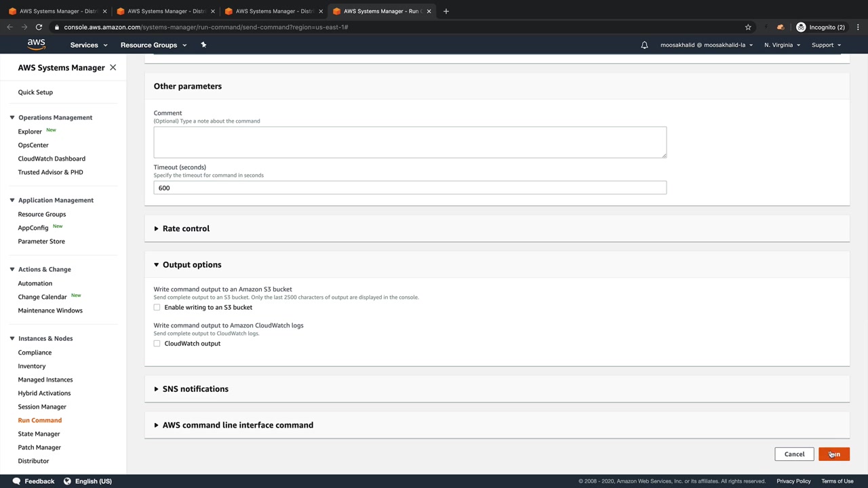Open the Chrome three-dot menu

coord(858,27)
